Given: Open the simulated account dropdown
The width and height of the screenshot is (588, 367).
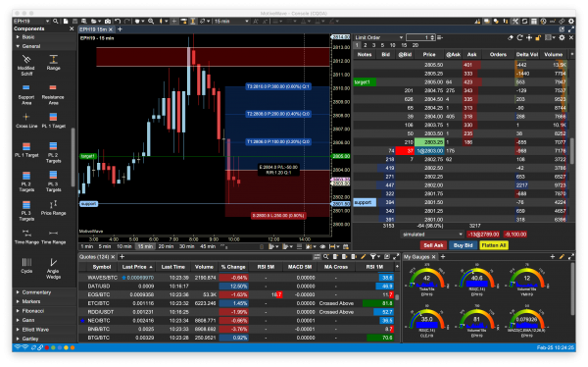Looking at the screenshot, I should pos(432,234).
